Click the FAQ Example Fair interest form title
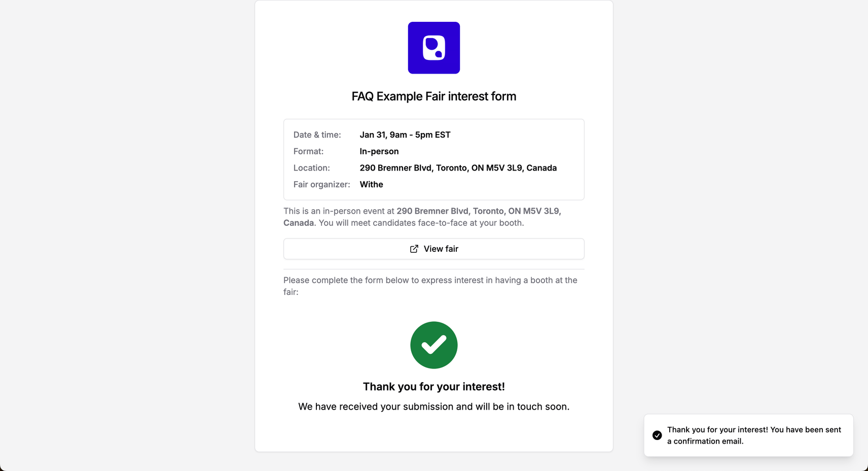The width and height of the screenshot is (868, 471). [433, 96]
